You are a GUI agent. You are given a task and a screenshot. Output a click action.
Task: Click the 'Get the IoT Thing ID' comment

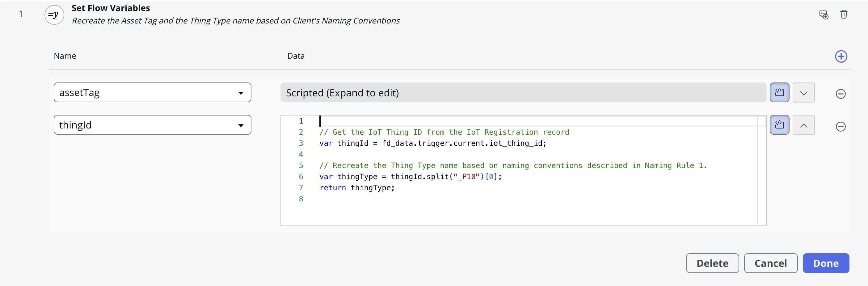point(444,132)
